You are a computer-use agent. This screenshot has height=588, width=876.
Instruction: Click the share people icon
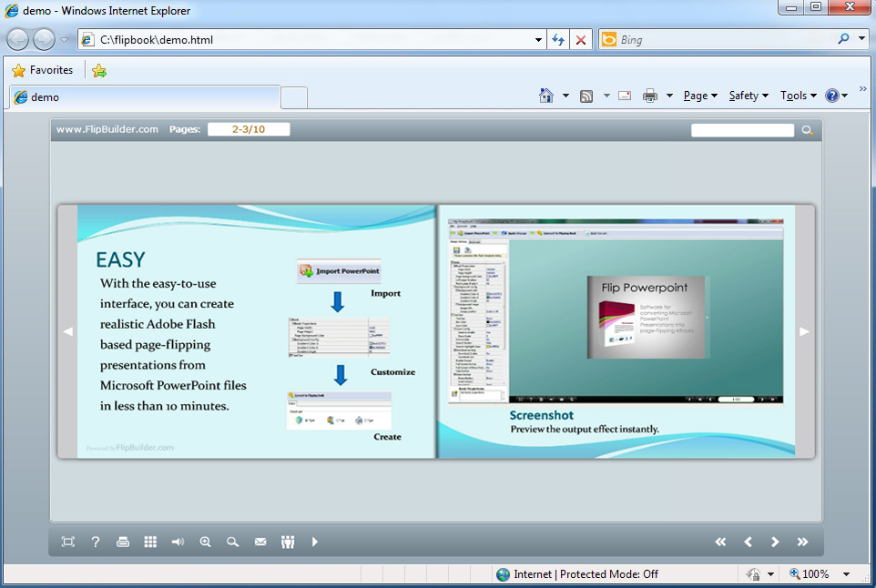[x=288, y=542]
